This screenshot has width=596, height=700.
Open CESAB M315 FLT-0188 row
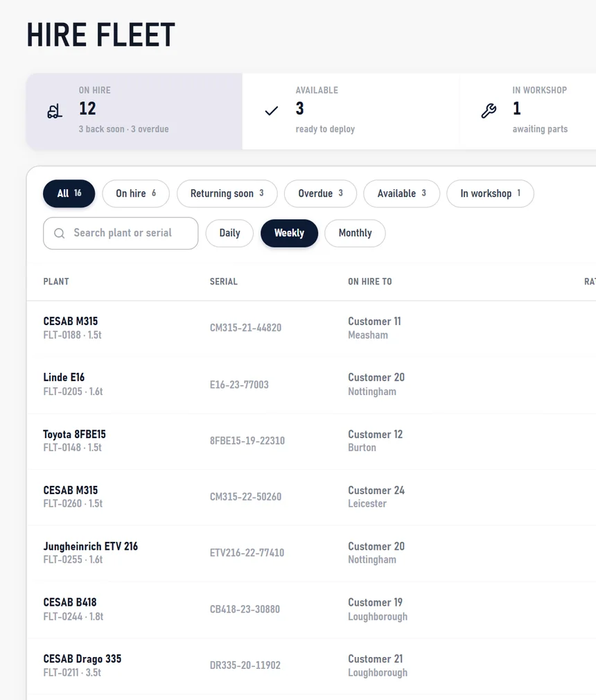(312, 328)
